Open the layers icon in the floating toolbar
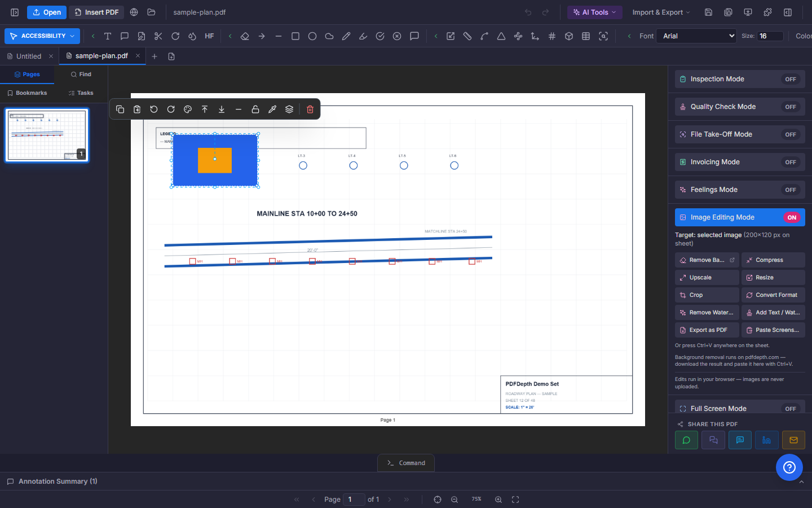This screenshot has width=812, height=508. [289, 110]
